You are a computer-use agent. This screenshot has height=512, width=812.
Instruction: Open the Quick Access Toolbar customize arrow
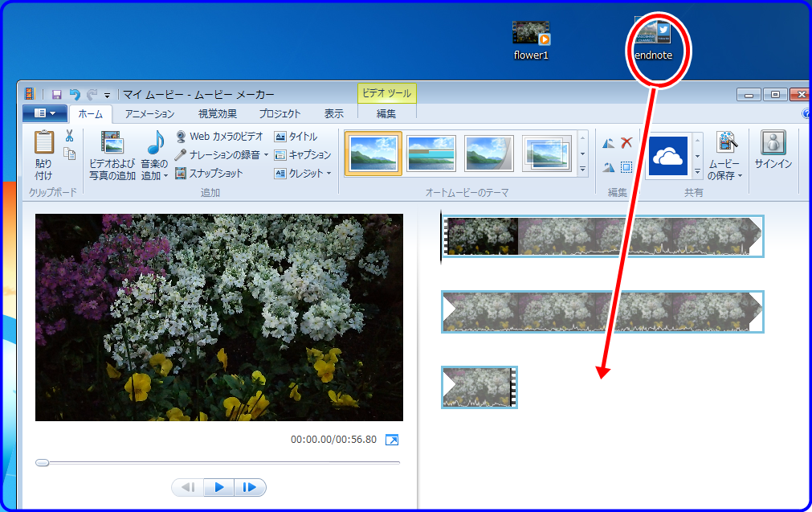click(x=107, y=96)
